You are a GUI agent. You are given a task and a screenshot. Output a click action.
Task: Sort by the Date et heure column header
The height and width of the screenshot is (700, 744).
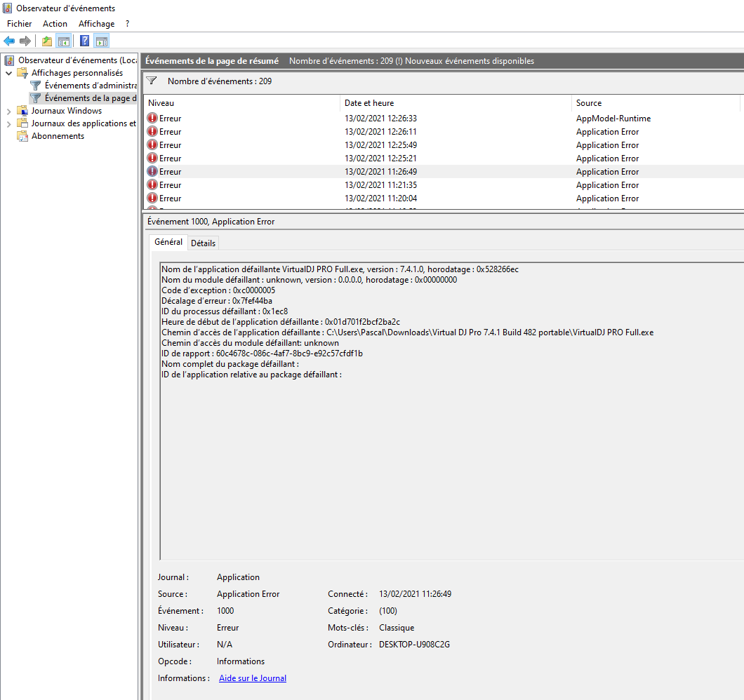coord(456,103)
